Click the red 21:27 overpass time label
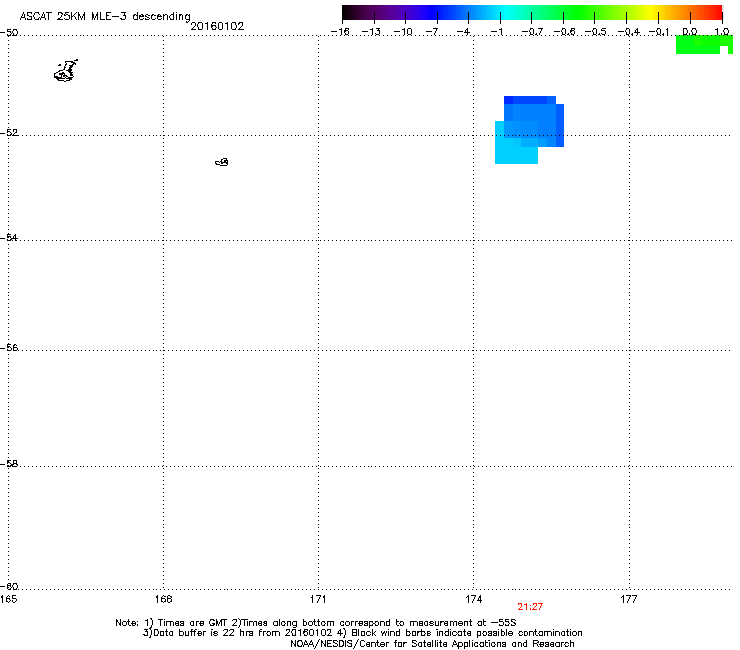This screenshot has width=740, height=650. point(530,607)
